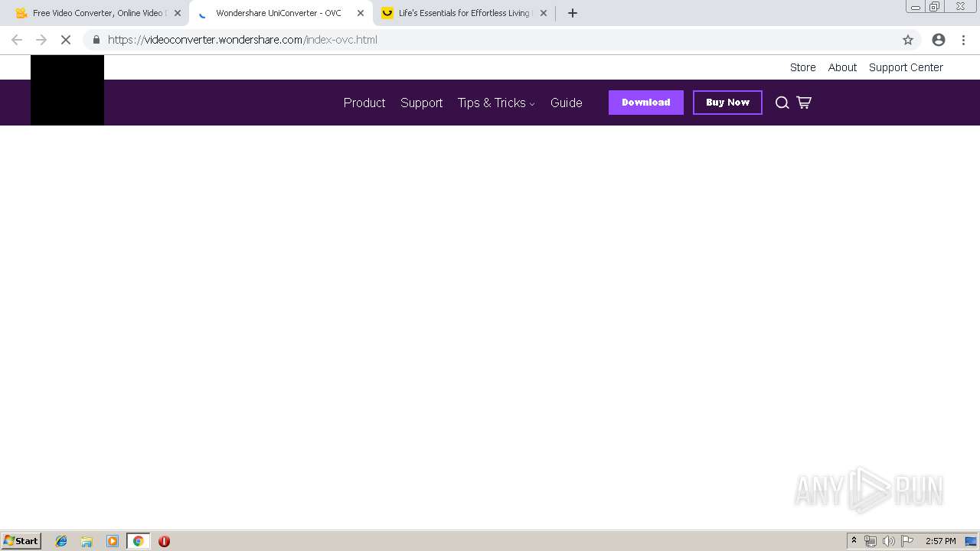Show hidden tray icons arrow
The width and height of the screenshot is (980, 551).
(854, 541)
